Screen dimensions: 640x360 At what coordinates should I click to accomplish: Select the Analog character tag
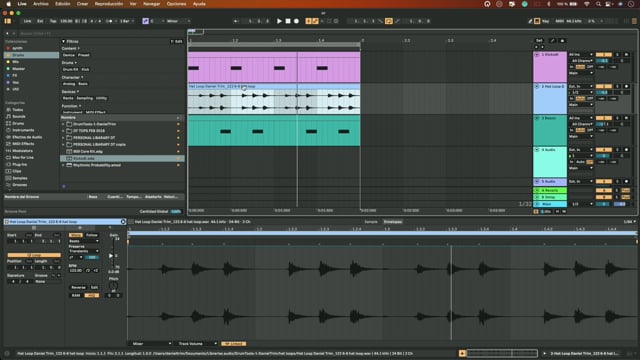pos(69,84)
